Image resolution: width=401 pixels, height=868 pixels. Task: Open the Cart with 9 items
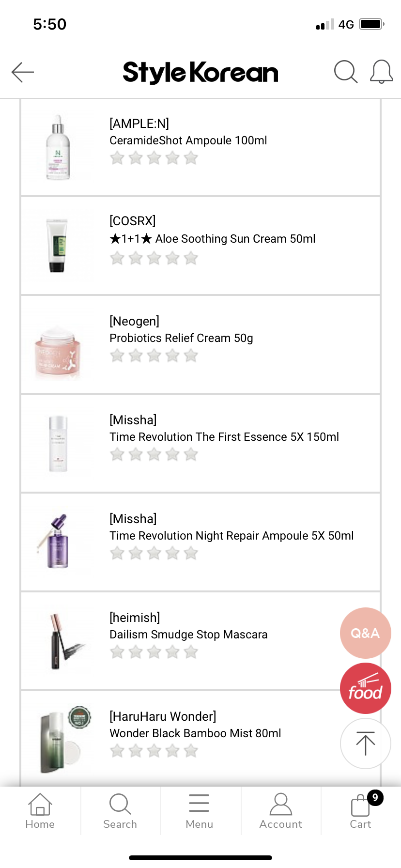pos(361,810)
